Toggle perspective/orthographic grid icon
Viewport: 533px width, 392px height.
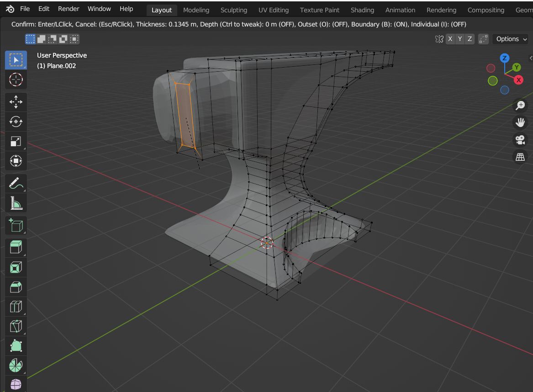point(520,157)
